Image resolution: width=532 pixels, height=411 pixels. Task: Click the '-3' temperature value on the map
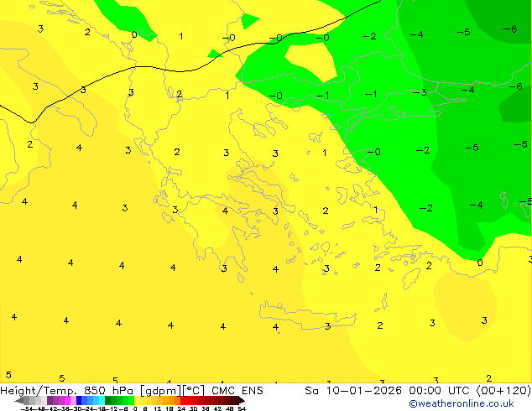pyautogui.click(x=420, y=92)
